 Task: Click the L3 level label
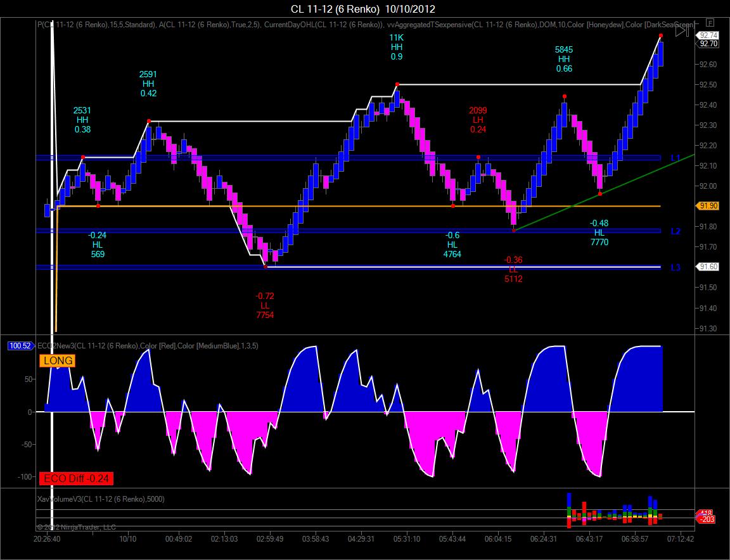coord(676,267)
